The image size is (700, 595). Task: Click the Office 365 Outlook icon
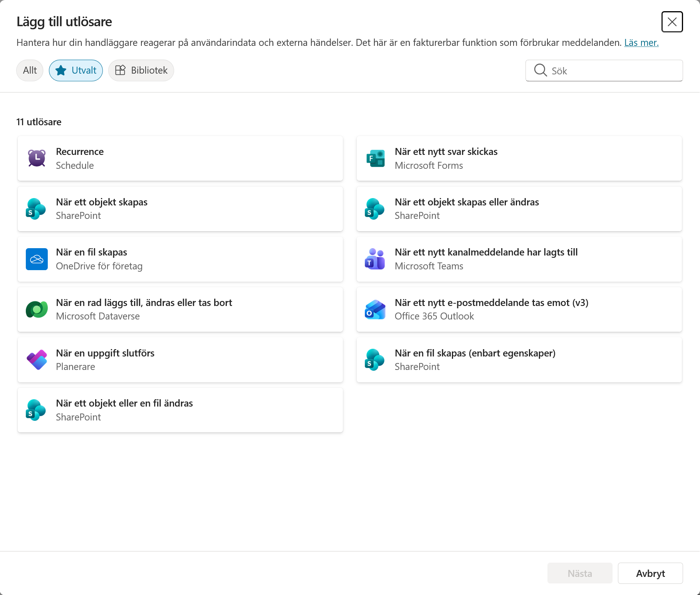[x=375, y=309]
